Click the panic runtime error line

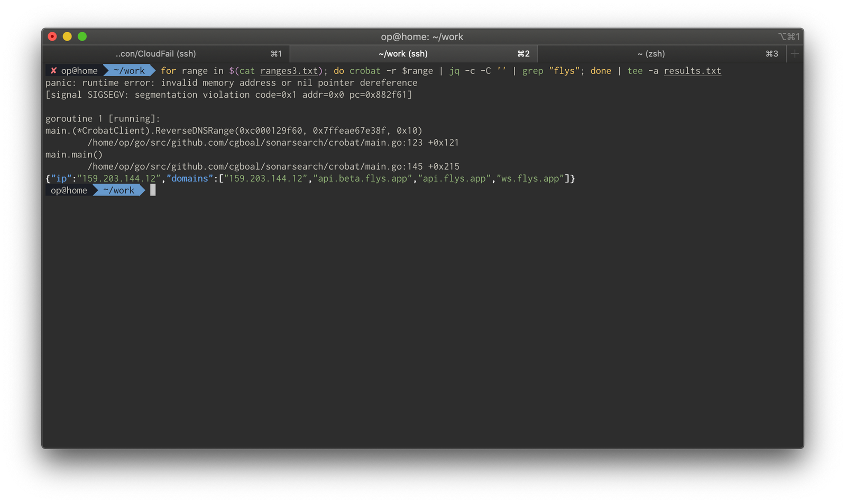[x=232, y=83]
